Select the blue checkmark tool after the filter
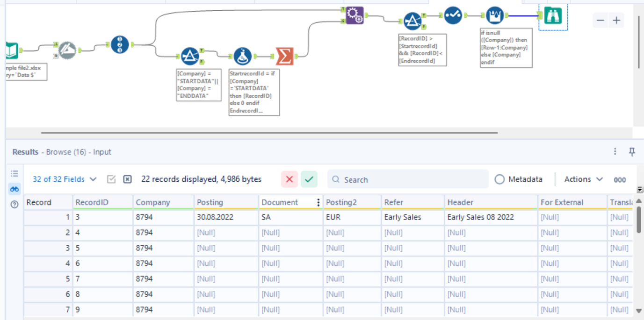Viewport: 644px width, 320px height. pyautogui.click(x=452, y=14)
